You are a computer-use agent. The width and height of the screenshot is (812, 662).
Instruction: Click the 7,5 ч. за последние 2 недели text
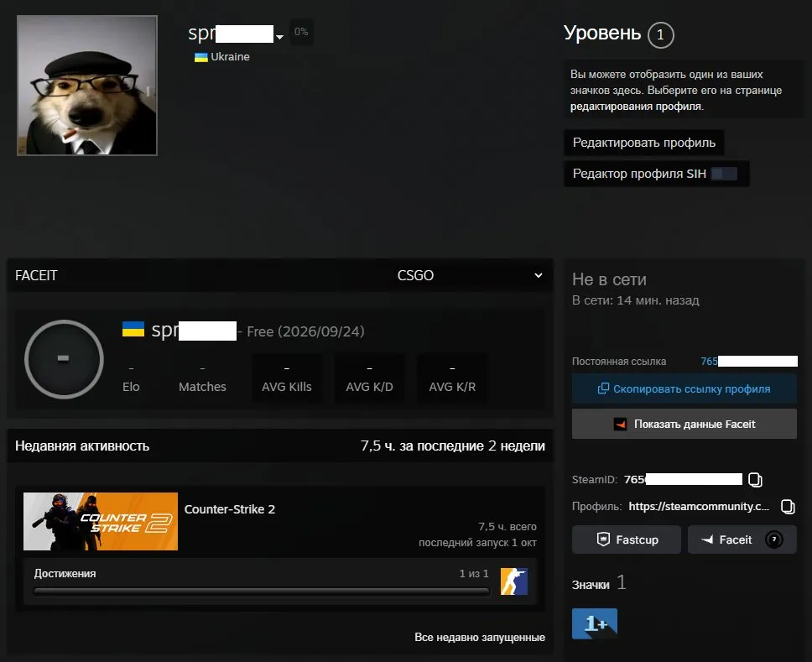(453, 446)
